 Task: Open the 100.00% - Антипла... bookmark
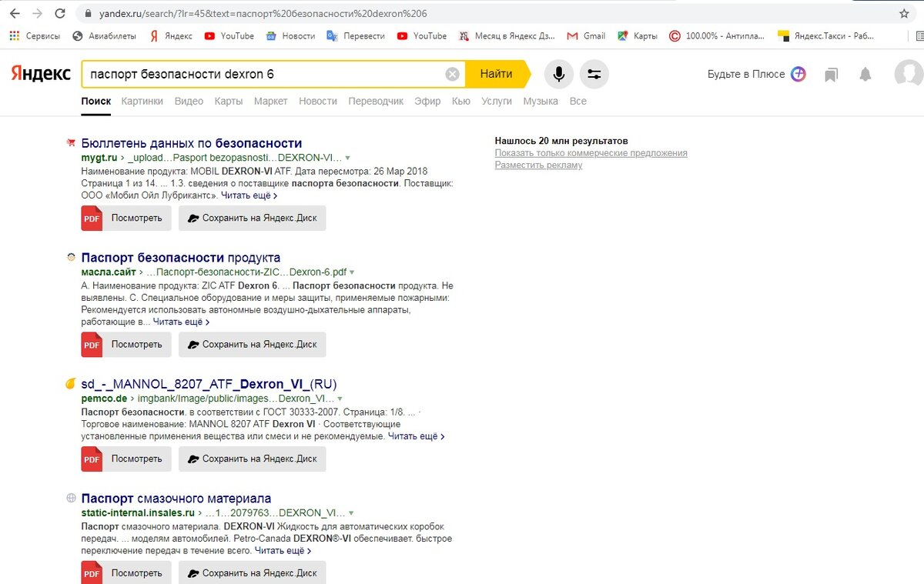pos(717,35)
